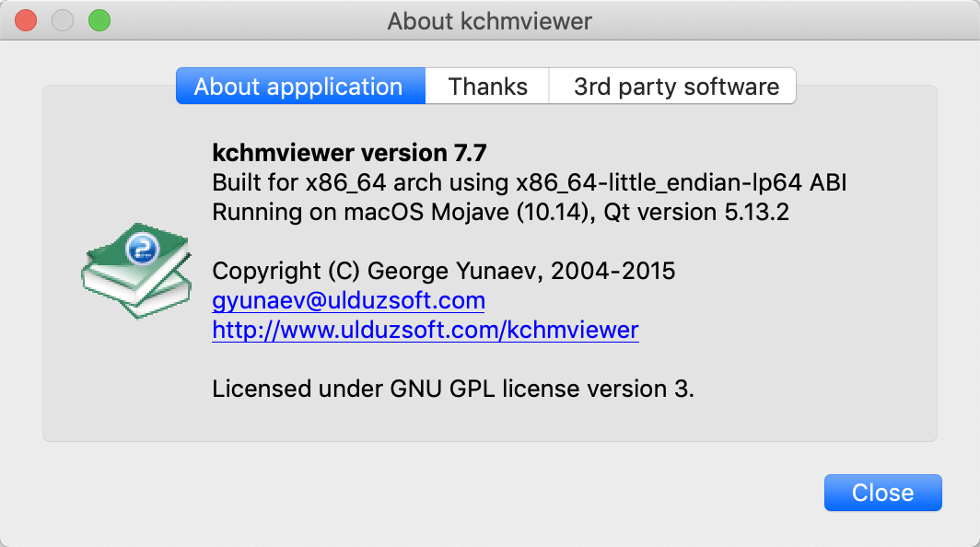Close the dialog with the red button

26,20
